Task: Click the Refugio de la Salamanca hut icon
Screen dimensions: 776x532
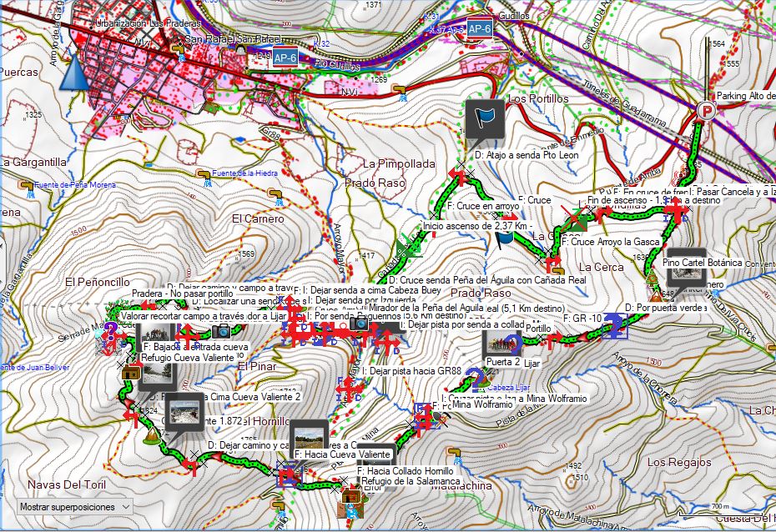Action: [350, 497]
